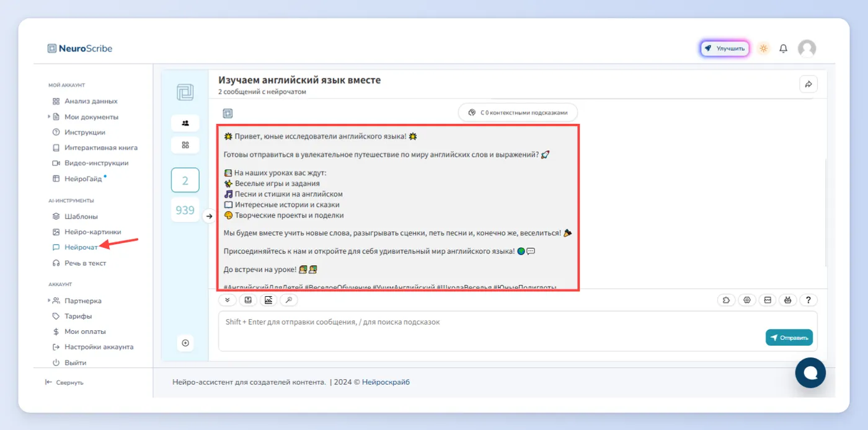The width and height of the screenshot is (868, 430).
Task: Go to Видео-инструкции
Action: [96, 163]
